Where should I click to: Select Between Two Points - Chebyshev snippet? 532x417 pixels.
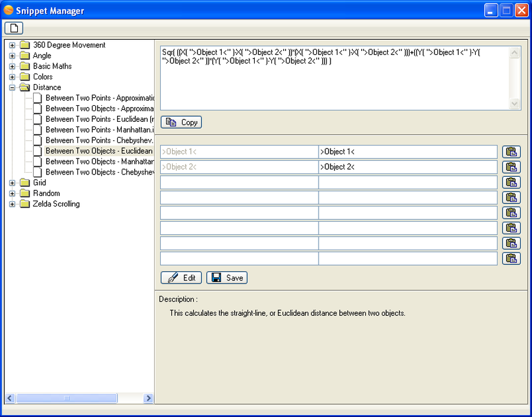tap(100, 140)
